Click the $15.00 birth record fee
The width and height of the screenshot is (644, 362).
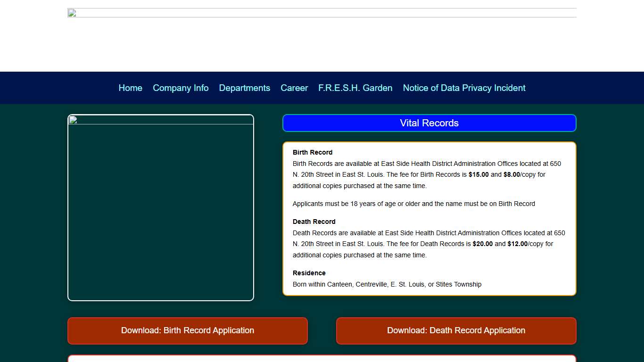click(x=479, y=174)
